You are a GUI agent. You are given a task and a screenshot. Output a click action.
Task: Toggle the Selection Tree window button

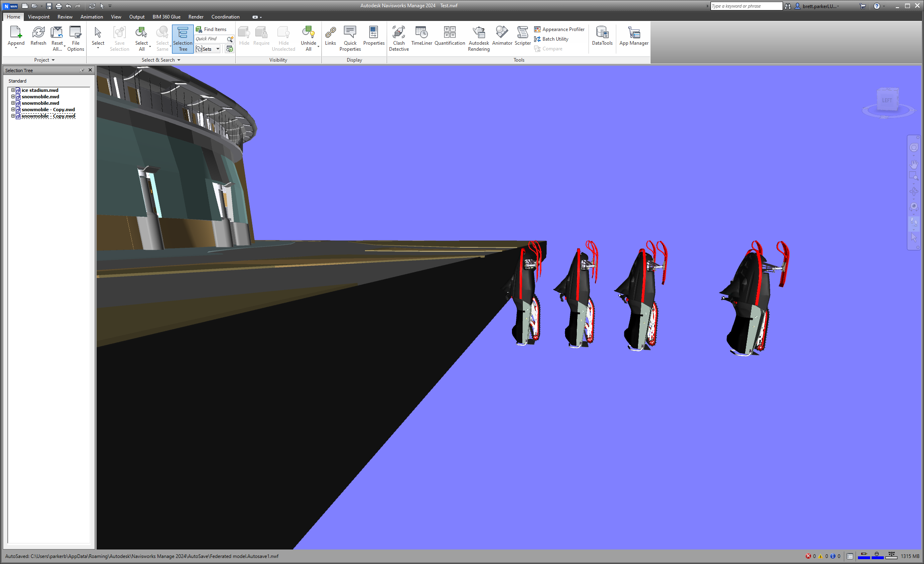182,38
